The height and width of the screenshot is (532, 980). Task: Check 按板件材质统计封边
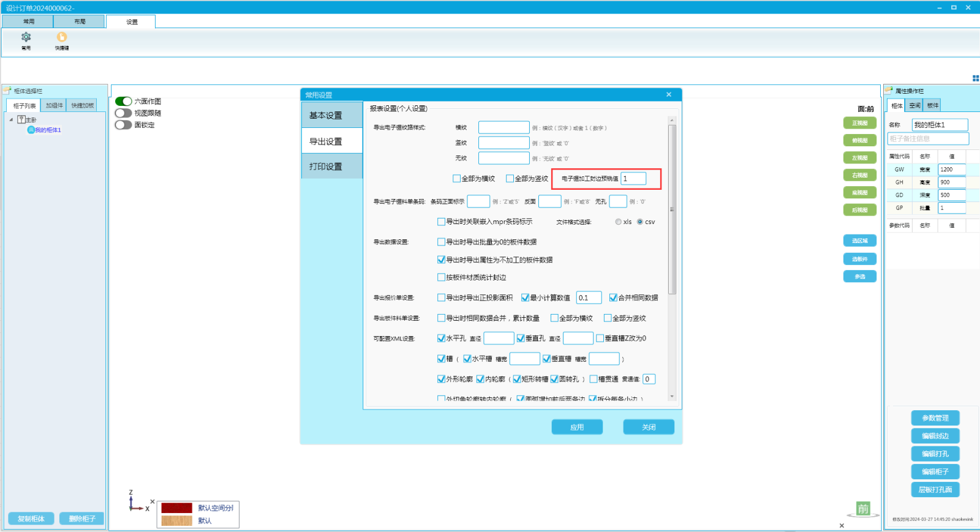coord(441,277)
